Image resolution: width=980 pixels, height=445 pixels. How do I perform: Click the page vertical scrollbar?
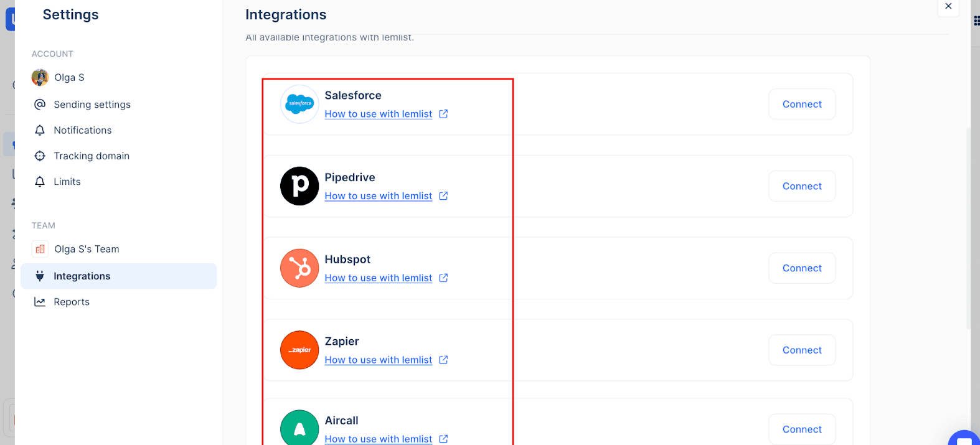(968, 228)
